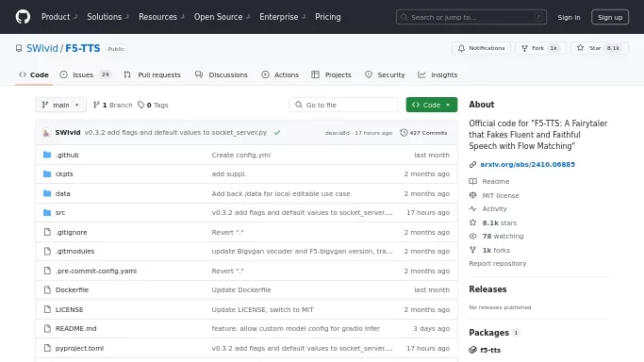644x362 pixels.
Task: Open the ckpts folder
Action: click(x=64, y=174)
